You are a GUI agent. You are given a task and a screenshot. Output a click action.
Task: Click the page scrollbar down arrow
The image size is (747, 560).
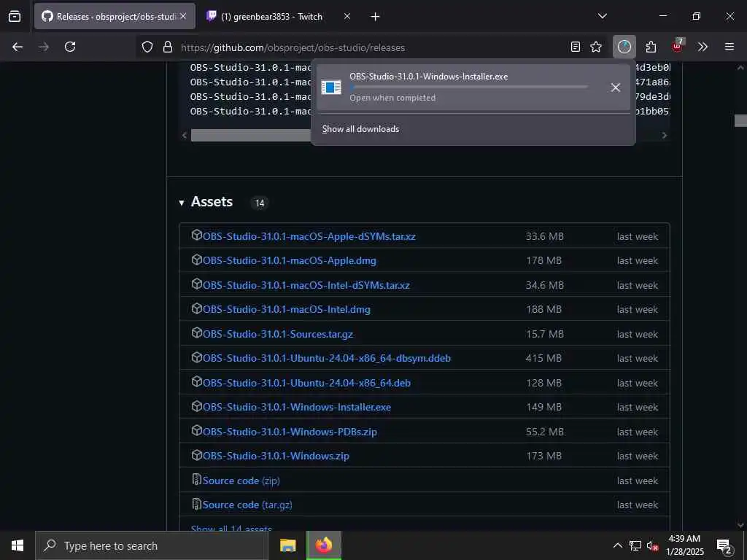point(740,525)
